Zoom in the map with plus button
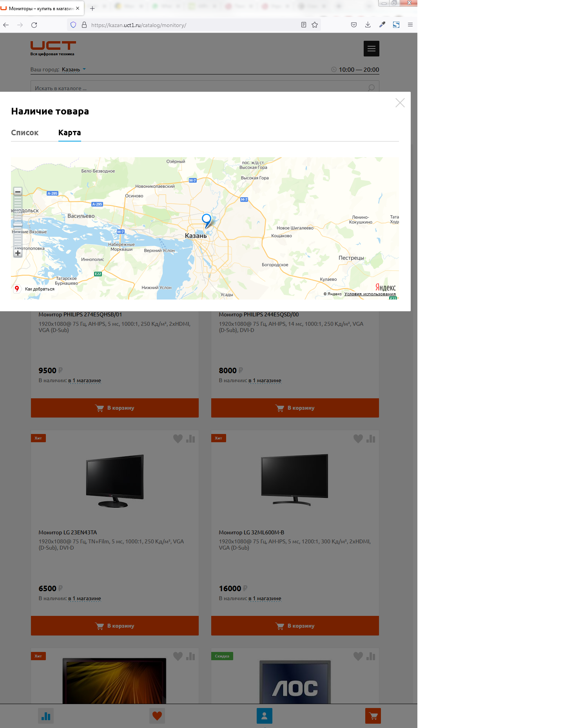 tap(18, 253)
